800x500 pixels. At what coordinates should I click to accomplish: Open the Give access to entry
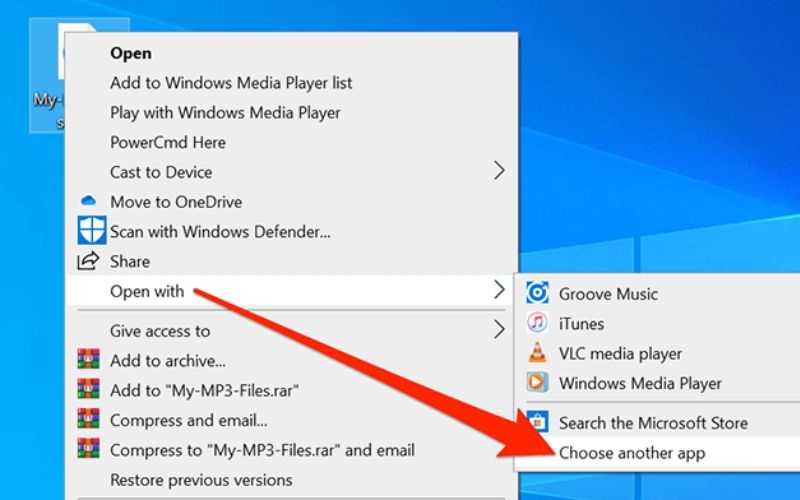[291, 331]
